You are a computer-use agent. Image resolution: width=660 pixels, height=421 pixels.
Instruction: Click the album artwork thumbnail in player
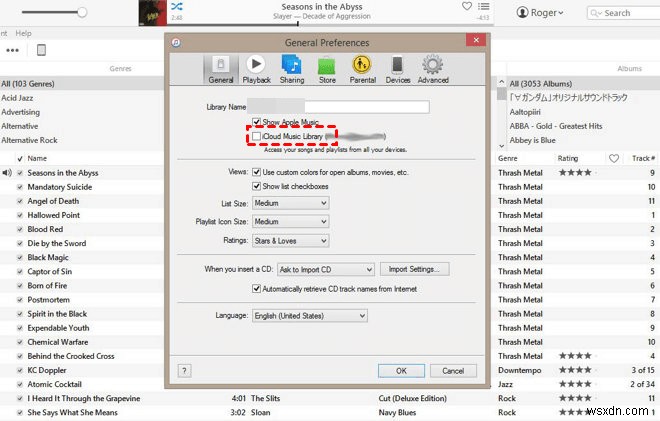tap(152, 13)
